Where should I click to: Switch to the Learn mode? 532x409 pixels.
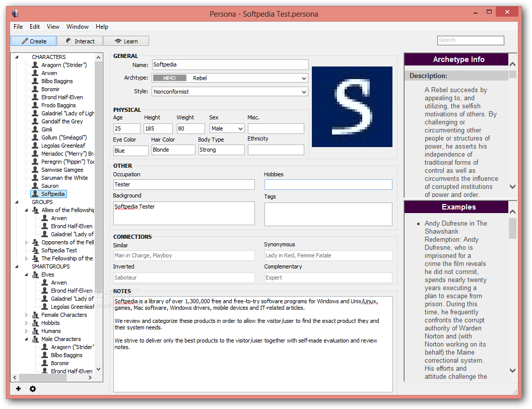coord(126,41)
